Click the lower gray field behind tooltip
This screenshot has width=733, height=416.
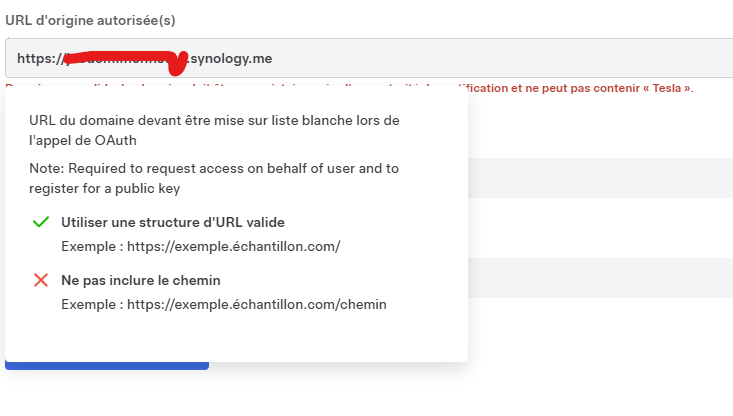[600, 277]
